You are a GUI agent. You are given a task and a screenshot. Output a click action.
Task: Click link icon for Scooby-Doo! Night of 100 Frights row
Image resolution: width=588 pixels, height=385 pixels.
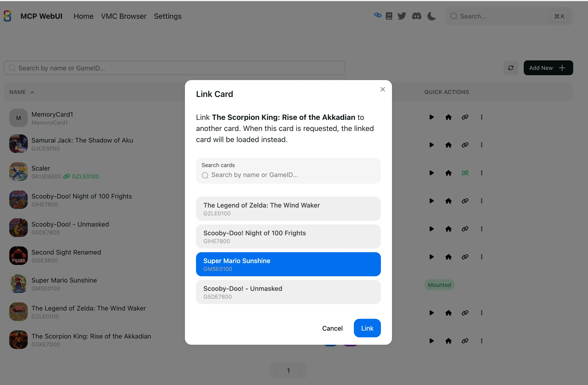click(465, 201)
